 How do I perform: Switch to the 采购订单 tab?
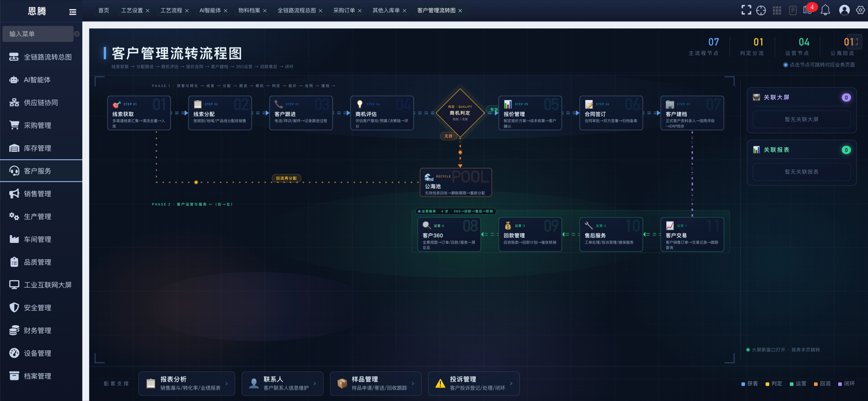click(x=344, y=10)
